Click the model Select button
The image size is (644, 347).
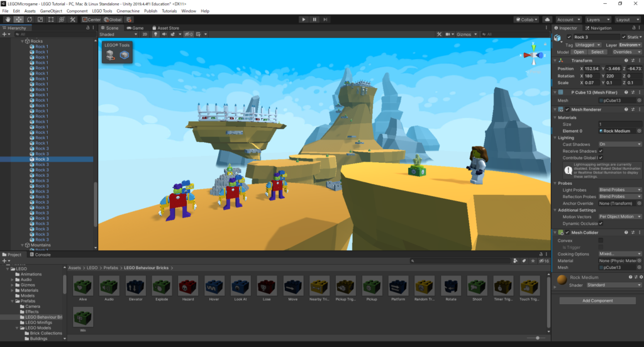597,52
